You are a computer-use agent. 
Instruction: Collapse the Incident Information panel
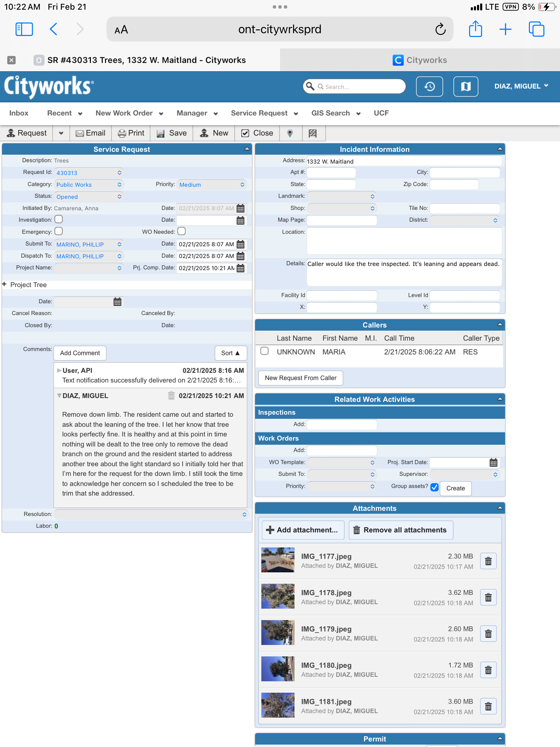pos(500,149)
